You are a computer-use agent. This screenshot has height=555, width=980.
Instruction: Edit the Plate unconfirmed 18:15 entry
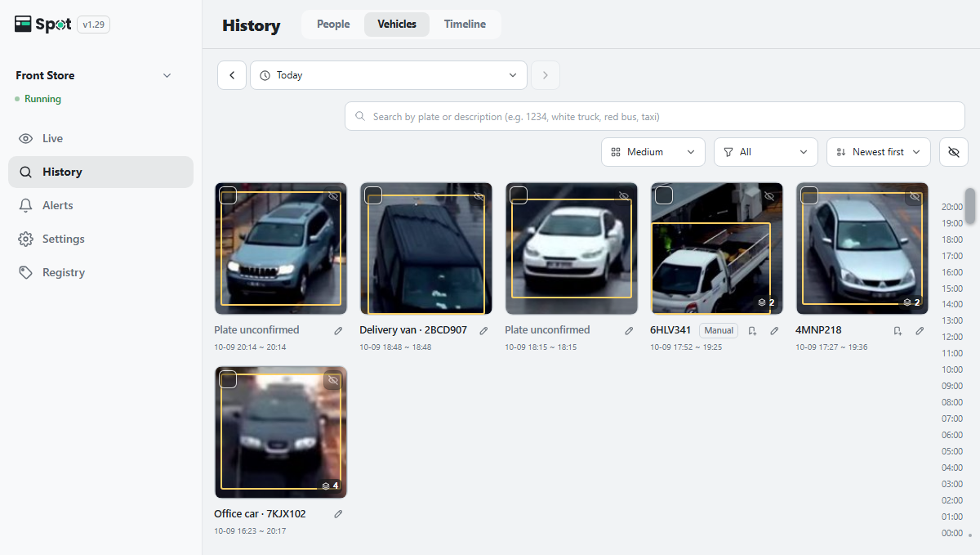[629, 331]
